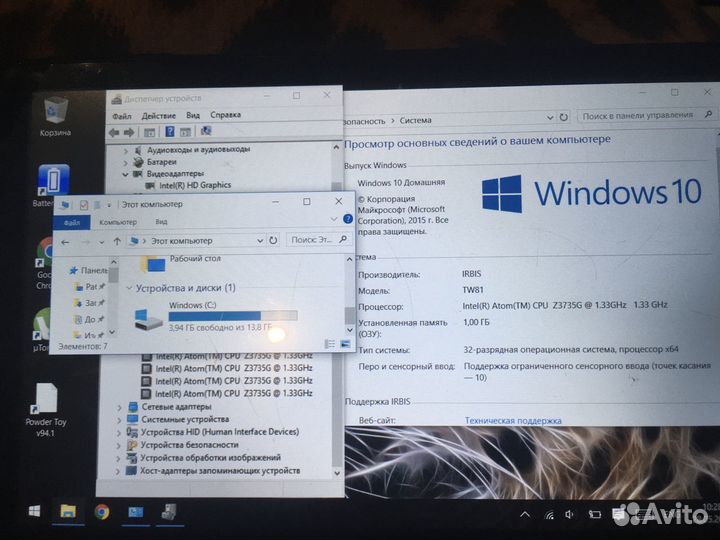
Task: Collapse the Видеоадаптеры node
Action: pyautogui.click(x=125, y=174)
